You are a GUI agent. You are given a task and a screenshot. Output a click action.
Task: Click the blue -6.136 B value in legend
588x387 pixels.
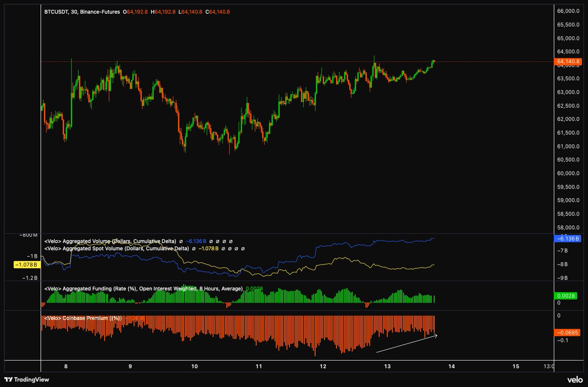tap(196, 242)
